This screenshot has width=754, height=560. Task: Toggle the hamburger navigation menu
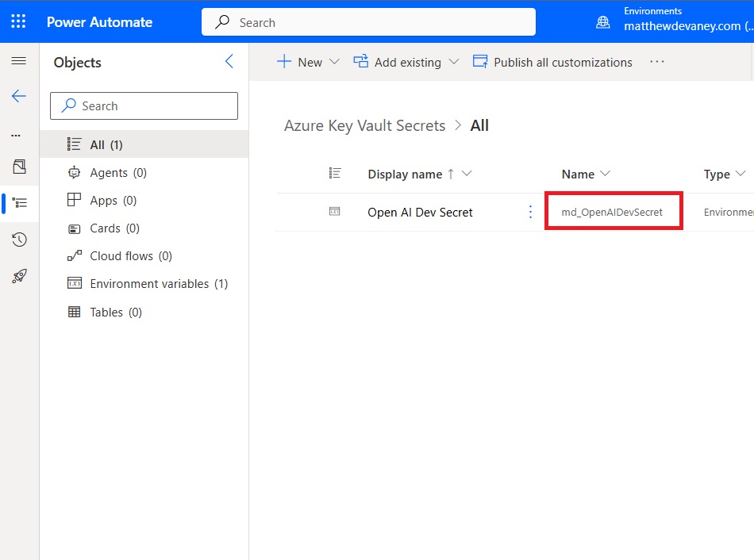[19, 60]
